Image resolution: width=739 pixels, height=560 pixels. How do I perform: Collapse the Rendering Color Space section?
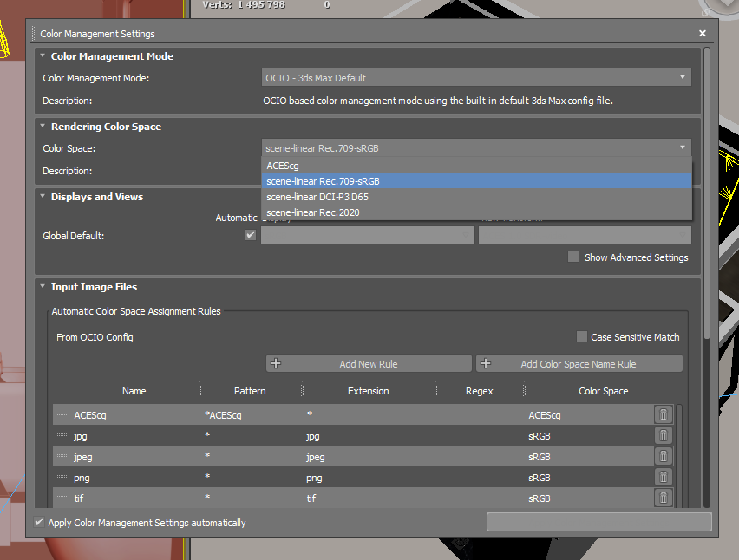click(43, 127)
